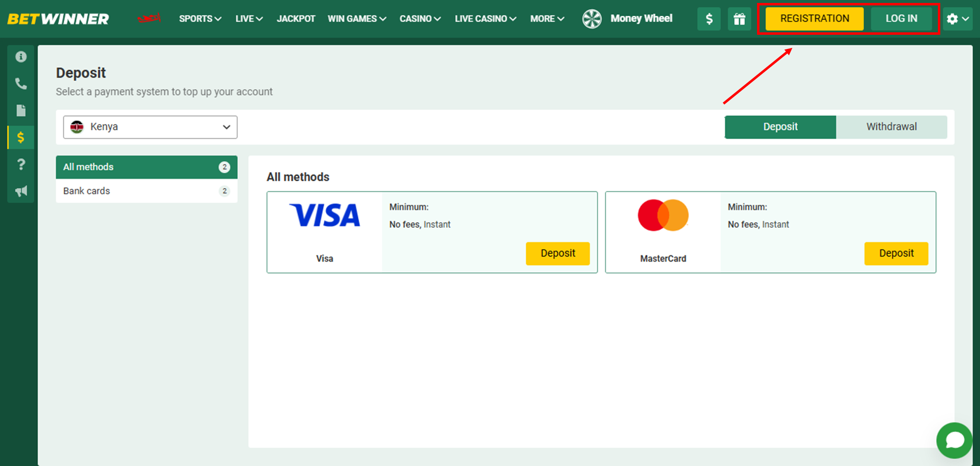Open the live chat bubble icon
This screenshot has width=980, height=466.
[x=954, y=440]
